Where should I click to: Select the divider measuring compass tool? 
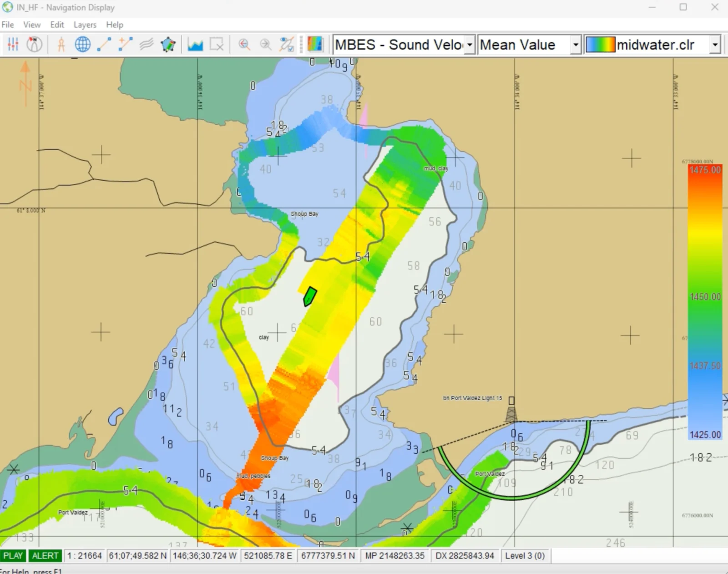point(61,45)
